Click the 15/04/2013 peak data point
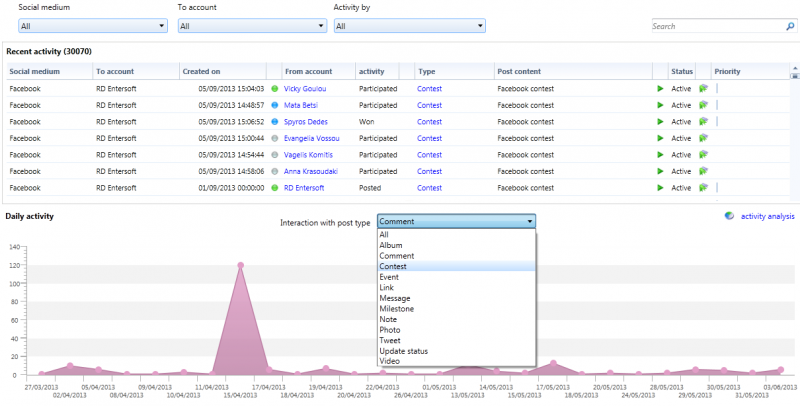This screenshot has height=406, width=800. (x=241, y=265)
